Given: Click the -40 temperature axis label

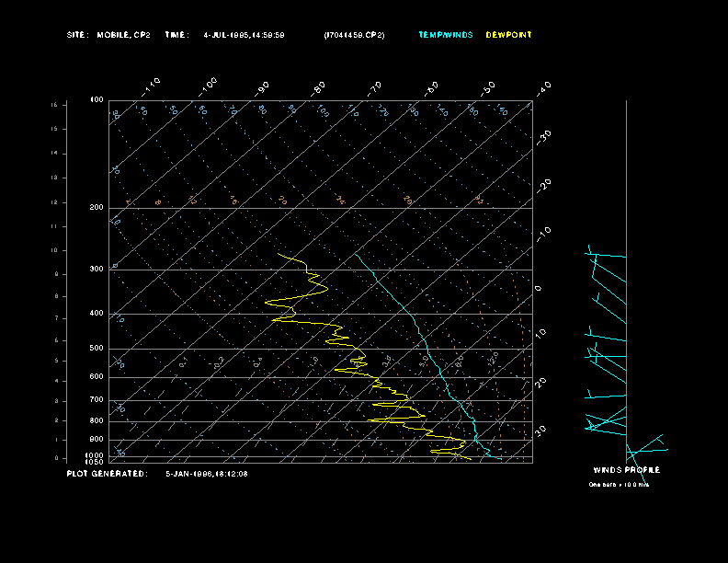Looking at the screenshot, I should pos(544,89).
